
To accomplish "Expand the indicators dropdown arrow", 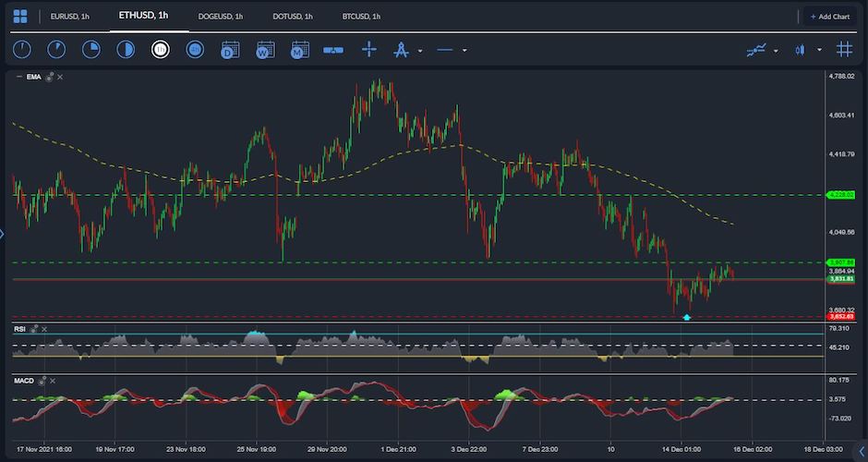I will pyautogui.click(x=776, y=51).
